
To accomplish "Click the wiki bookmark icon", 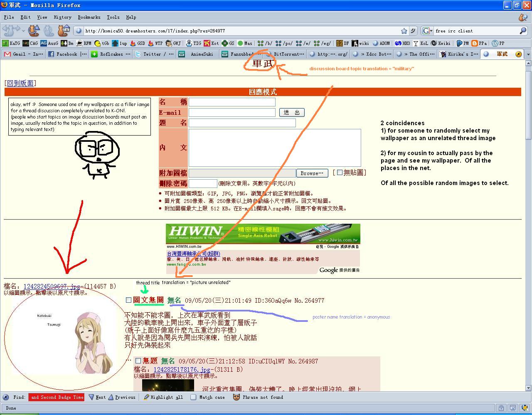I will pyautogui.click(x=360, y=43).
